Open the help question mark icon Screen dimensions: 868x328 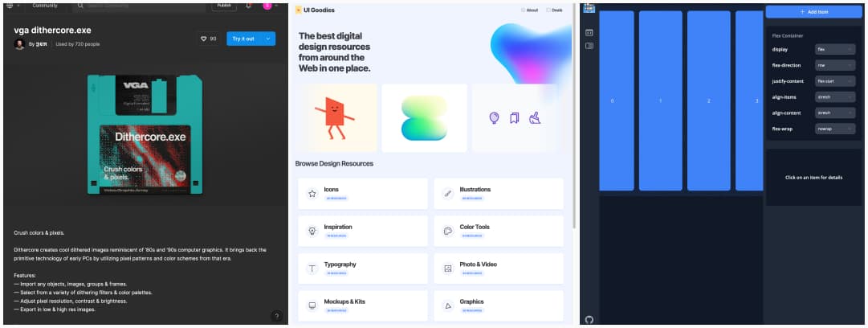pos(277,317)
